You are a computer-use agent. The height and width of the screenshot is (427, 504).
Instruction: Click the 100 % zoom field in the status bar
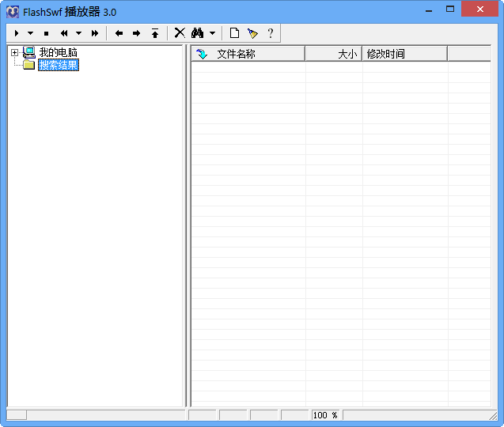(326, 415)
